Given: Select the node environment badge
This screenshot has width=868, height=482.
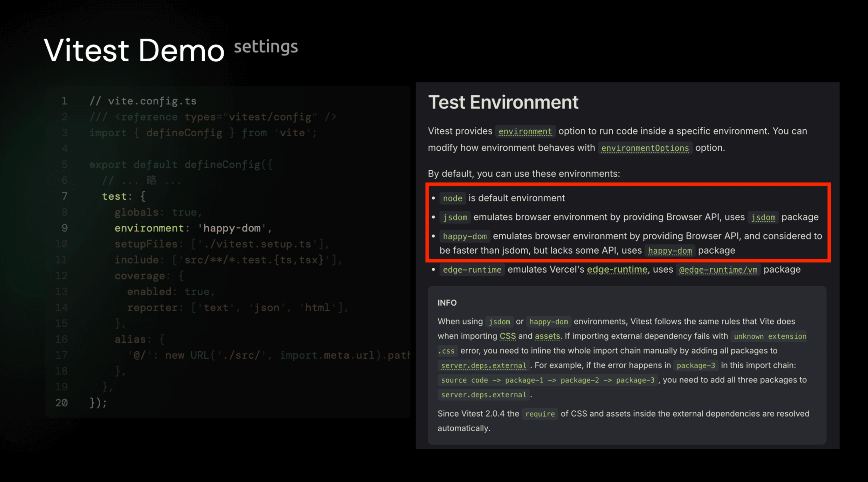Looking at the screenshot, I should pos(452,198).
